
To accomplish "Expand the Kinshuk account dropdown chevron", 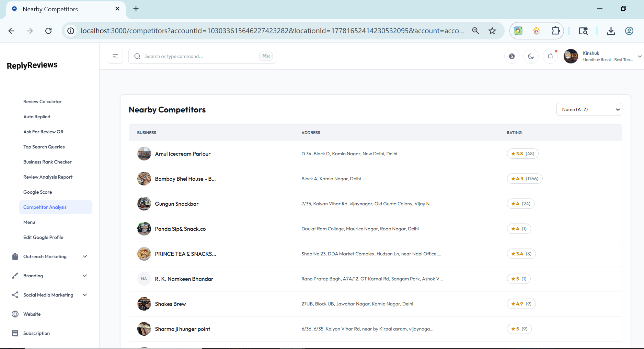I will coord(640,57).
